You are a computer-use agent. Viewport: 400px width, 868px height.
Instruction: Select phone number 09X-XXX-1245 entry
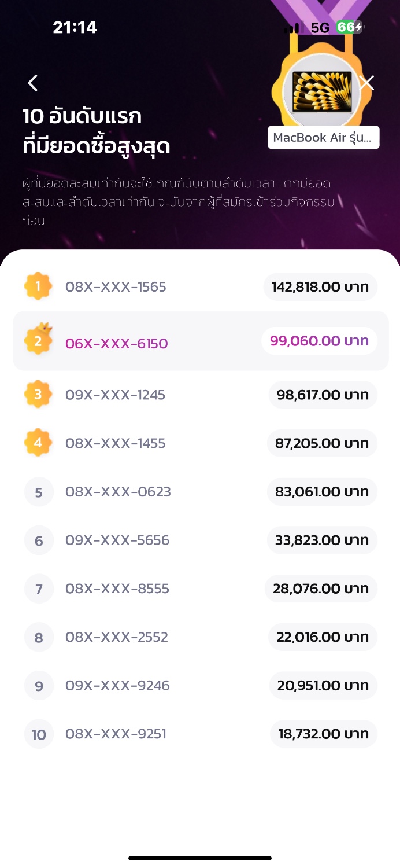(x=115, y=395)
